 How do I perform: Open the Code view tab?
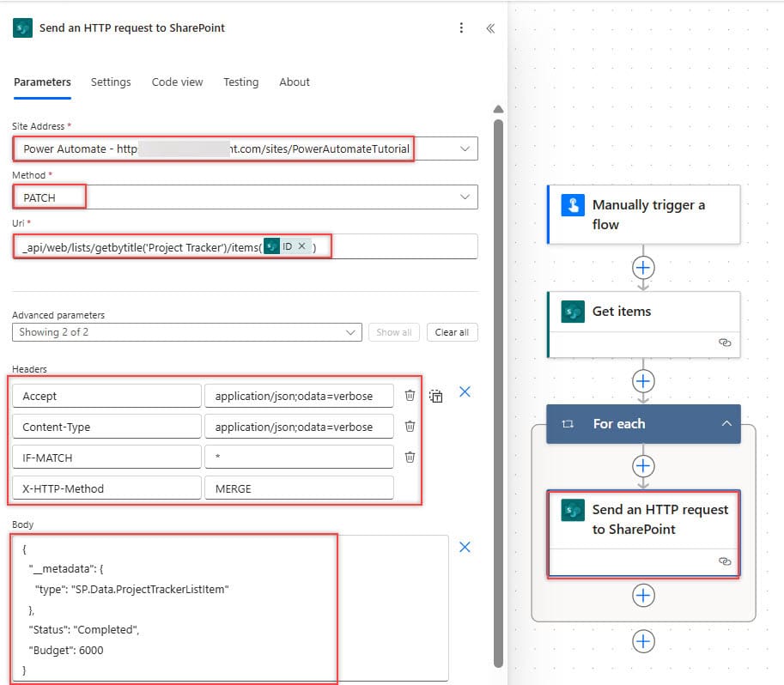(178, 82)
